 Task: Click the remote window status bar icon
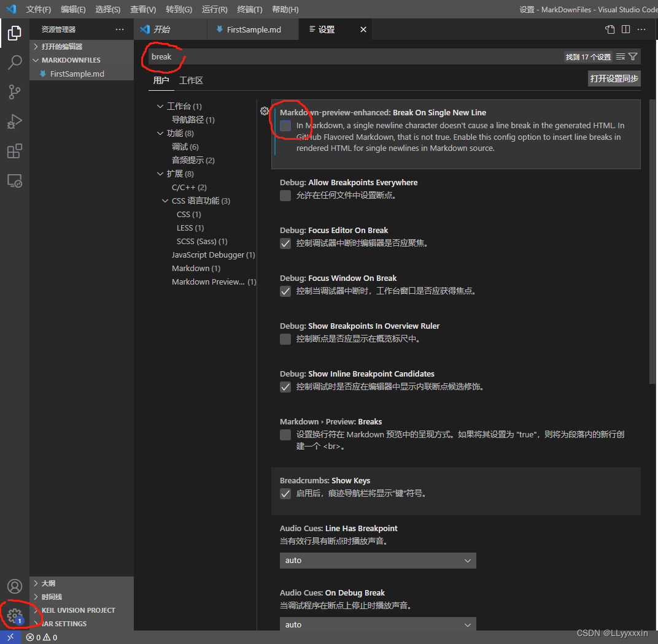click(x=10, y=637)
